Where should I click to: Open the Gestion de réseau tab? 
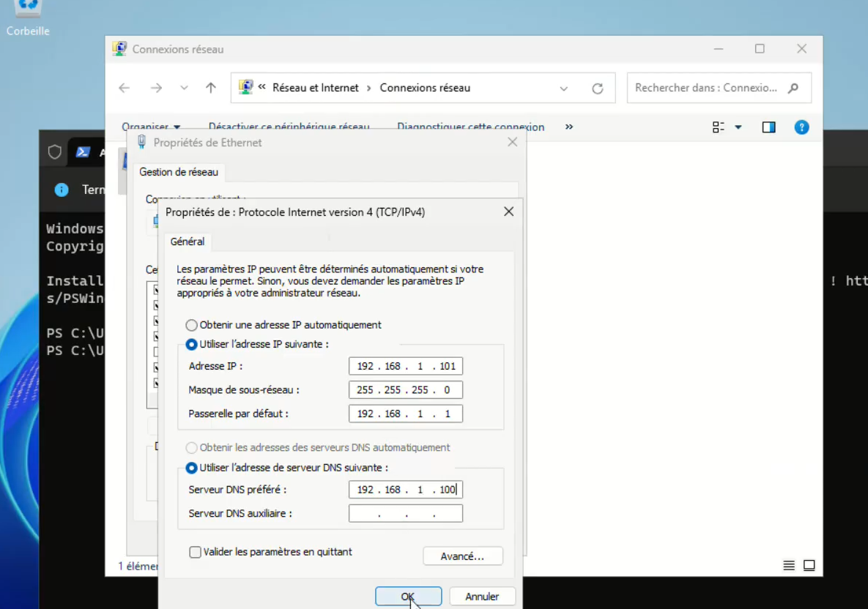pyautogui.click(x=179, y=172)
